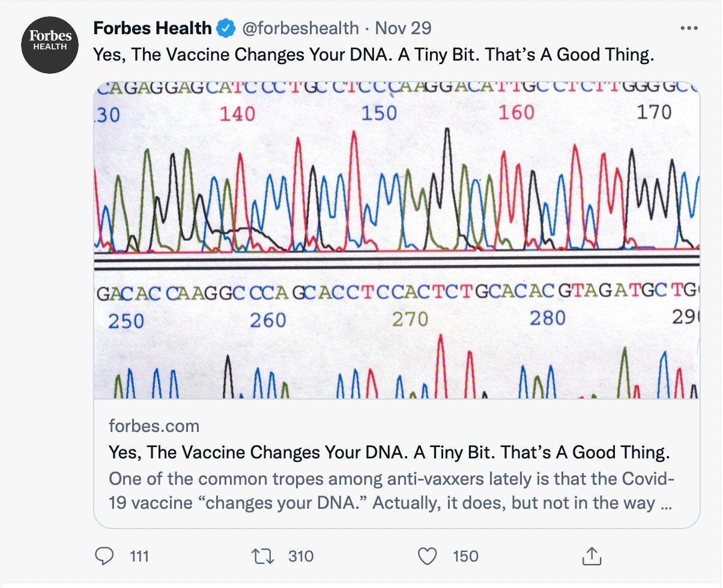Click the 111 replies count

139,556
